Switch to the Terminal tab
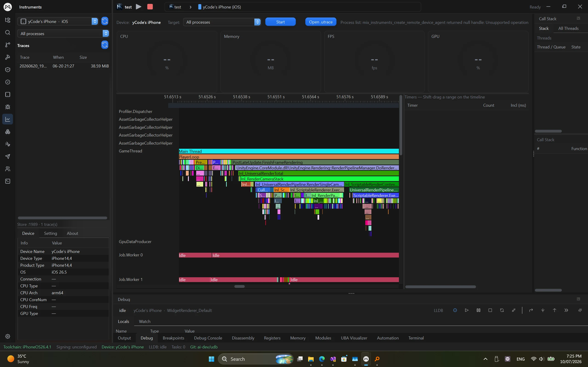Image resolution: width=588 pixels, height=367 pixels. click(416, 338)
